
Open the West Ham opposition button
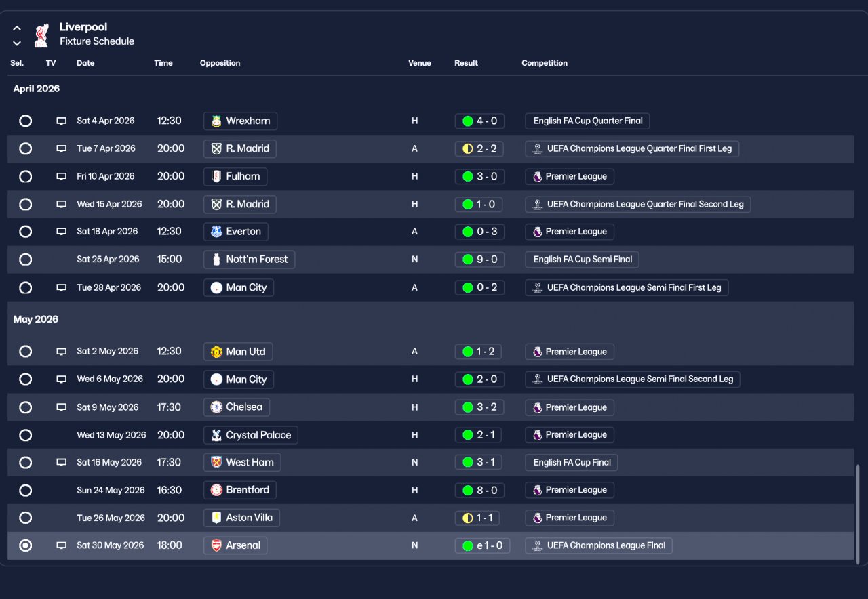click(242, 463)
